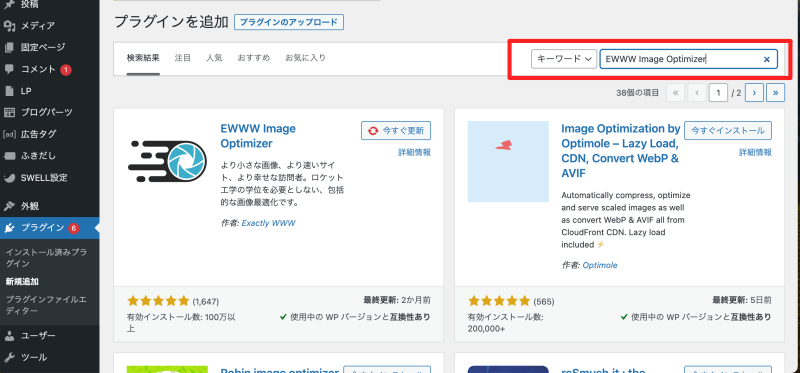The width and height of the screenshot is (800, 373).
Task: Open the キーワード search type dropdown
Action: (x=564, y=59)
